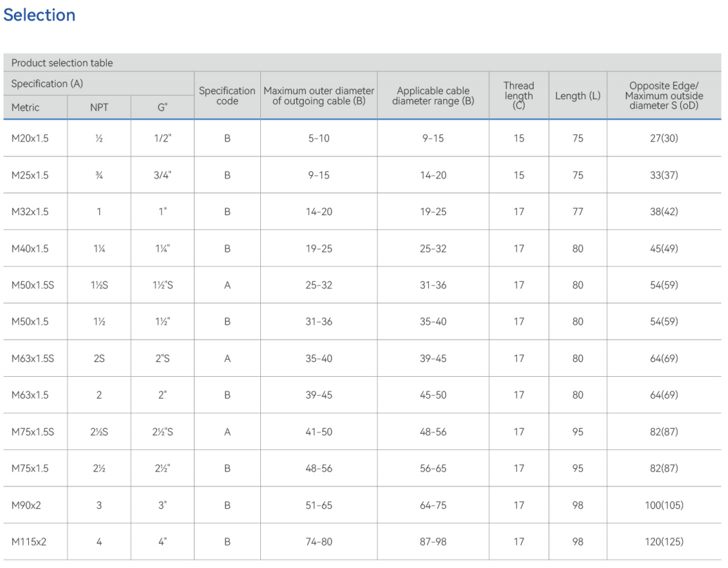Select the M25x1.5 row label
The height and width of the screenshot is (568, 728).
(x=30, y=175)
